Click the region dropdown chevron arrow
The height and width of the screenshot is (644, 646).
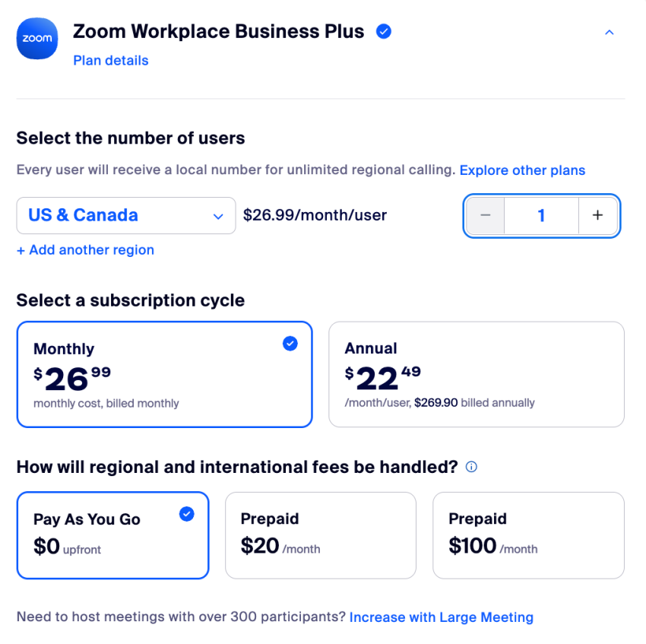click(218, 217)
